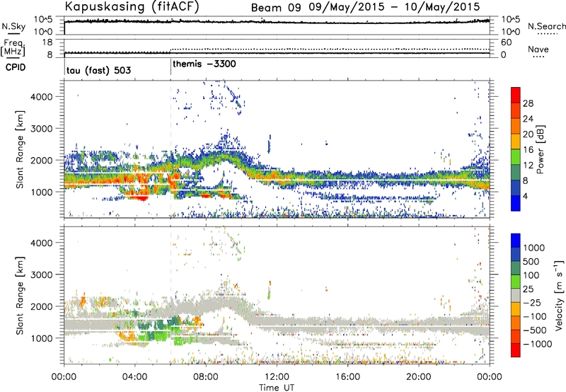Click the '16:00' time axis tick label
Image resolution: width=566 pixels, height=392 pixels.
pyautogui.click(x=347, y=377)
